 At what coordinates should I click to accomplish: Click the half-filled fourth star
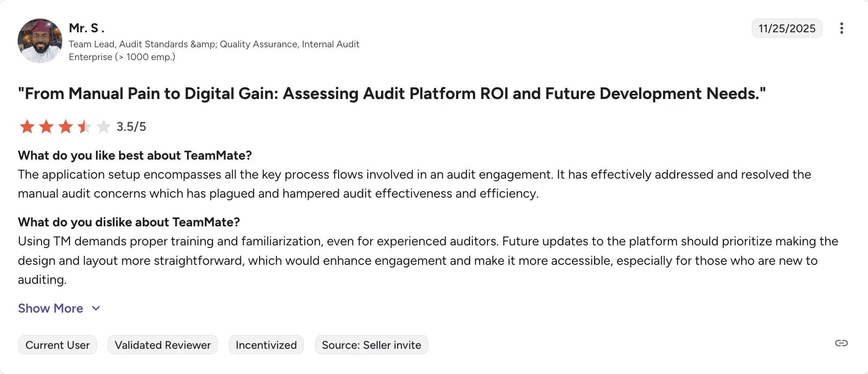pos(84,126)
